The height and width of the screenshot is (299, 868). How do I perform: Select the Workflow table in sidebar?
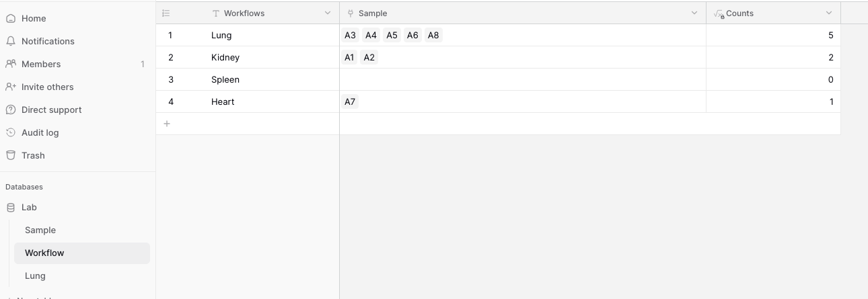pos(44,253)
